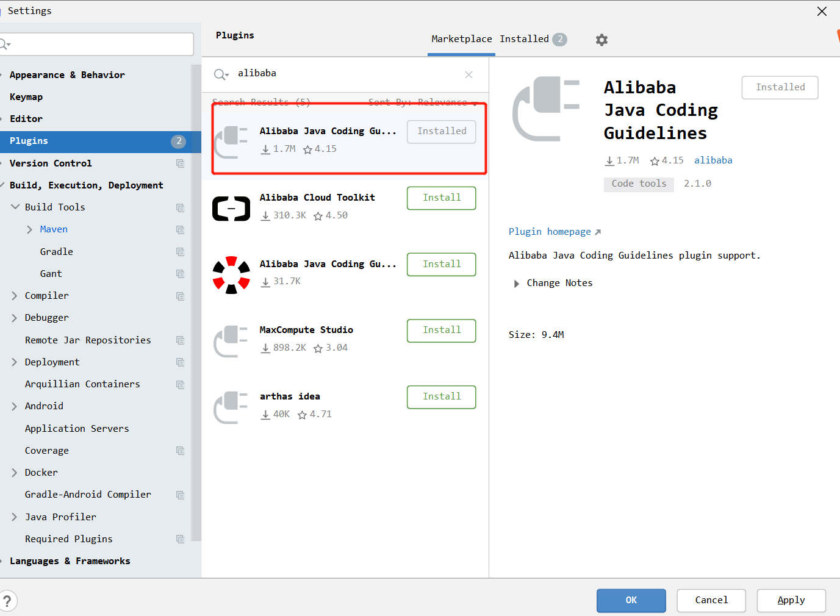Collapse the Build Tools tree node

pos(15,207)
